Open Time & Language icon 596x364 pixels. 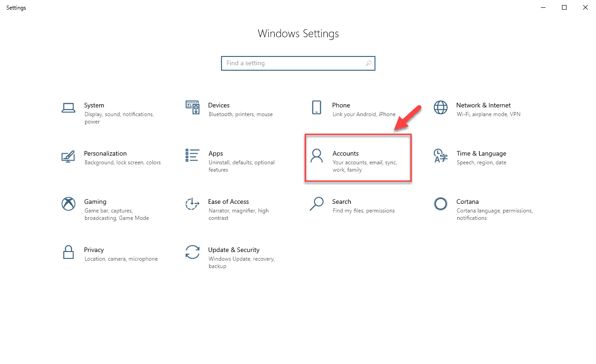pos(441,156)
